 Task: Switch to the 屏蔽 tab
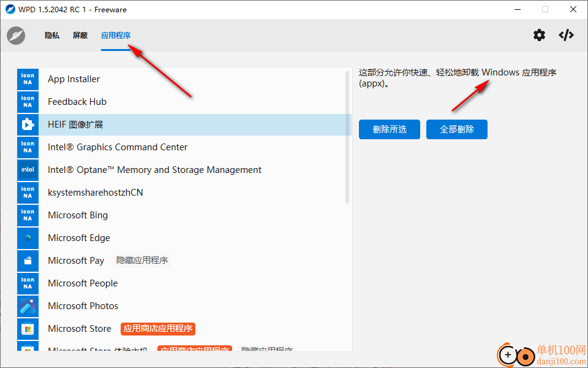80,36
